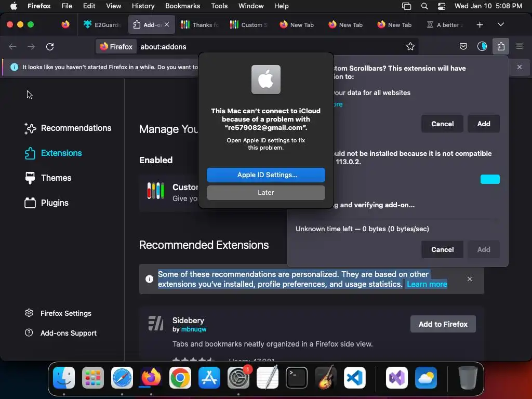List all tabs with chevron dropdown

[x=501, y=25]
